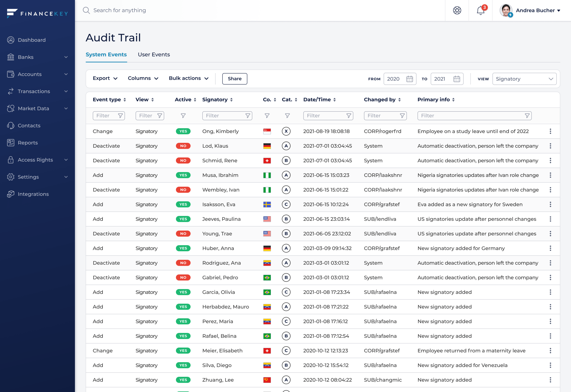Click the Active column filter funnel icon
Screen dimensions: 571x392
(183, 116)
